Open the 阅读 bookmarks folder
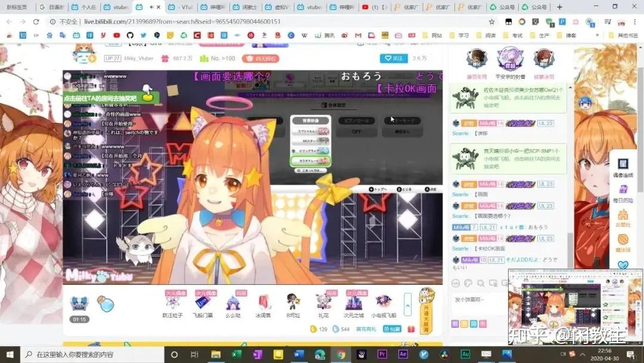644x363 pixels. point(487,35)
